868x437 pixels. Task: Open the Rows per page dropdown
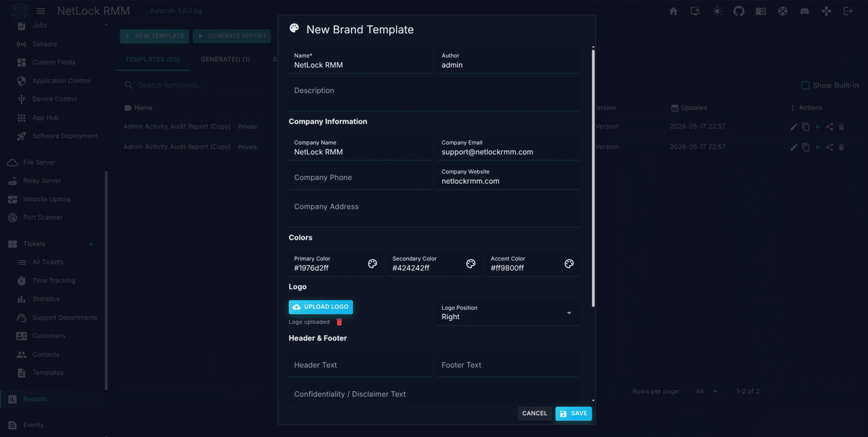(x=707, y=391)
